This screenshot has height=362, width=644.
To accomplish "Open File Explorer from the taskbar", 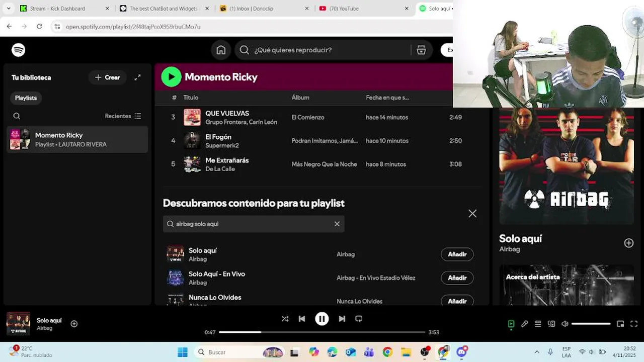I will pyautogui.click(x=406, y=352).
